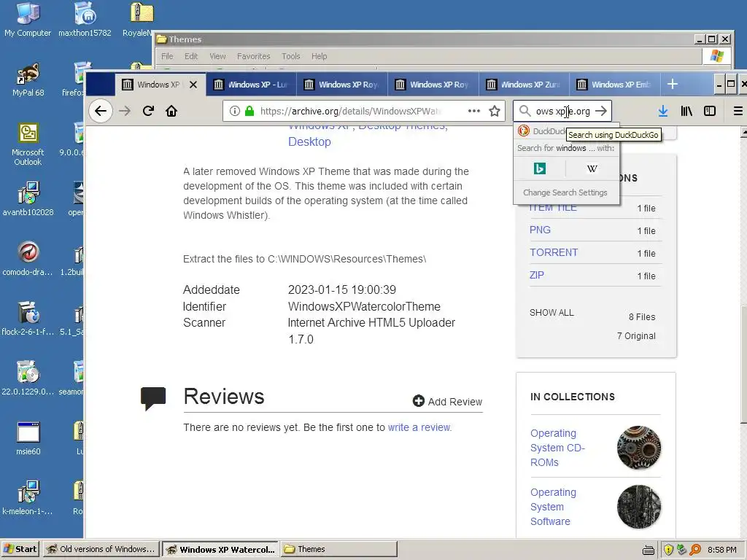747x560 pixels.
Task: Submit search with the arrow button
Action: (601, 111)
